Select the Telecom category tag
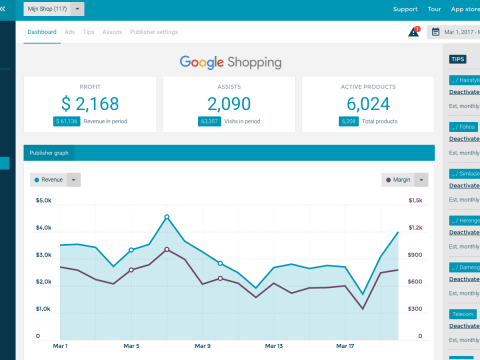480x360 pixels. pos(463,314)
